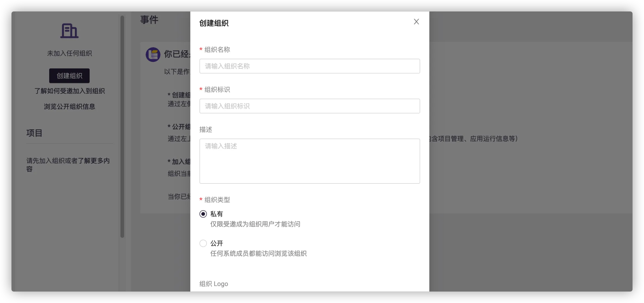The height and width of the screenshot is (303, 644).
Task: Open the 浏览公开组织信息 link
Action: point(69,106)
